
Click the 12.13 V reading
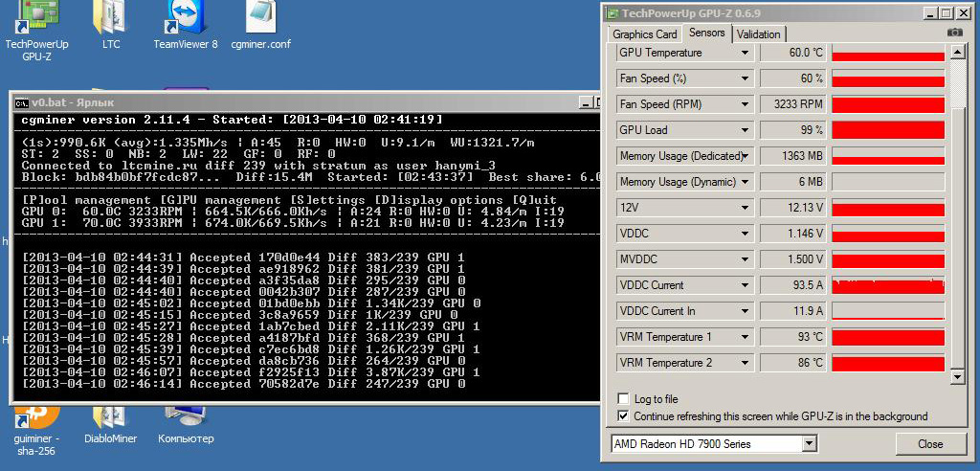pyautogui.click(x=792, y=208)
